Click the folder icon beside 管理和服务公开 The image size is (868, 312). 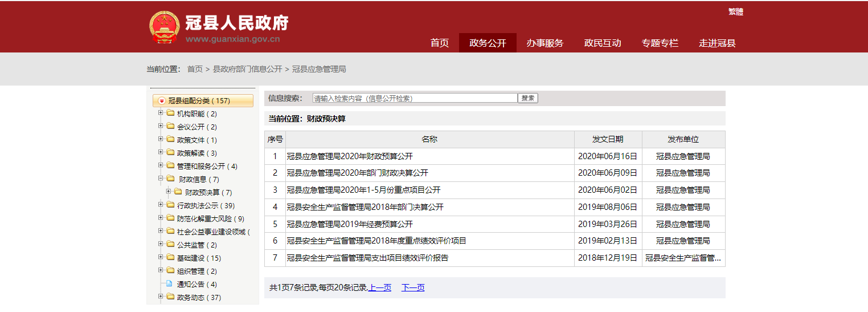(170, 166)
